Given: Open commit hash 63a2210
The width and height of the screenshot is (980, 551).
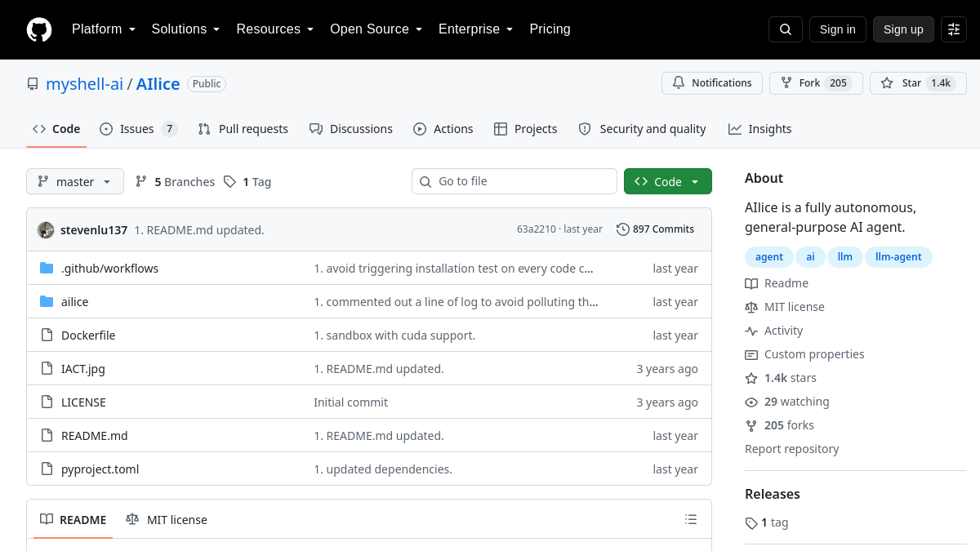Looking at the screenshot, I should [536, 229].
